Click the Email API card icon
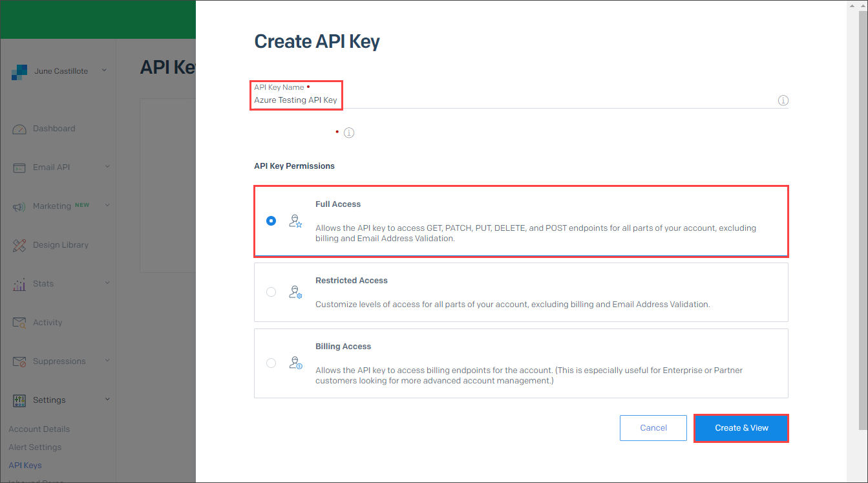The width and height of the screenshot is (868, 483). 19,167
